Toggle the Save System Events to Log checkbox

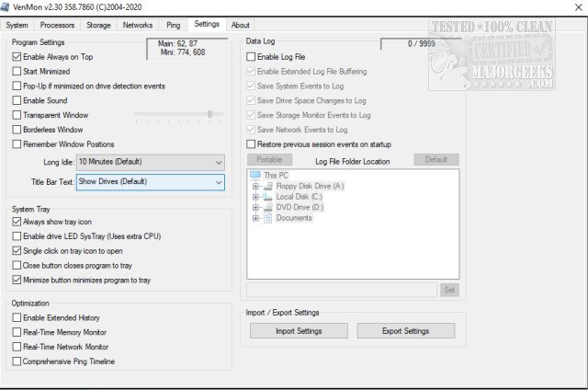(x=251, y=86)
